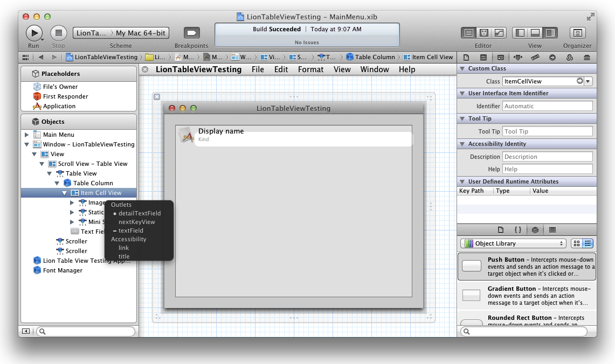Image resolution: width=615 pixels, height=364 pixels.
Task: Switch library to list view
Action: (x=588, y=243)
